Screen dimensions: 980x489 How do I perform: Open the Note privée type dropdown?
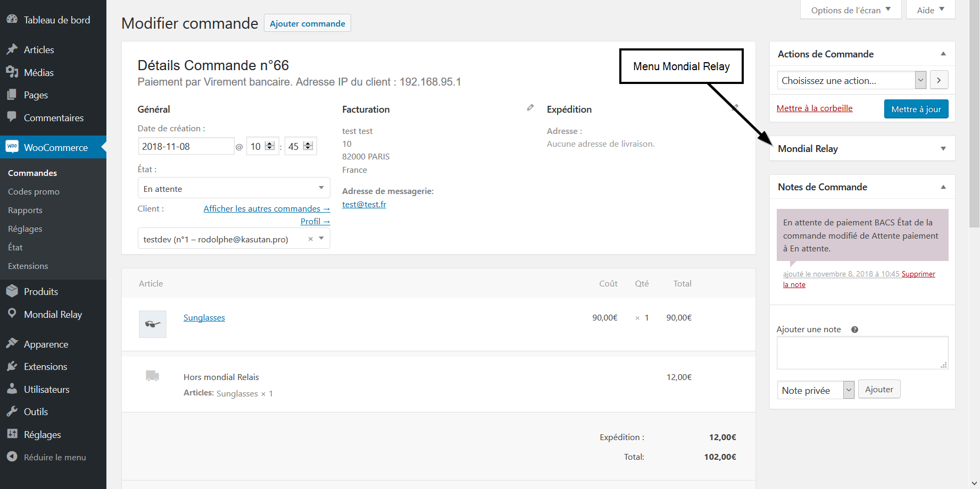[x=815, y=391]
